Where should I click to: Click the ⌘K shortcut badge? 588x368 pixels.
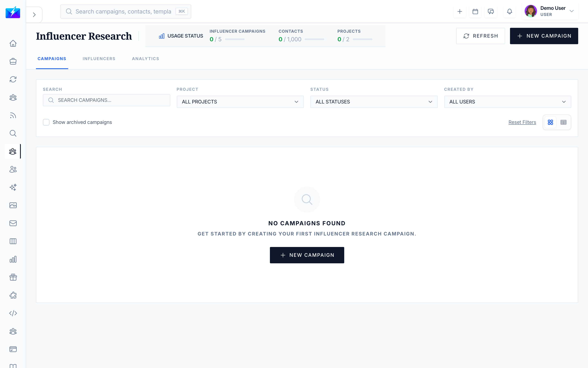182,11
